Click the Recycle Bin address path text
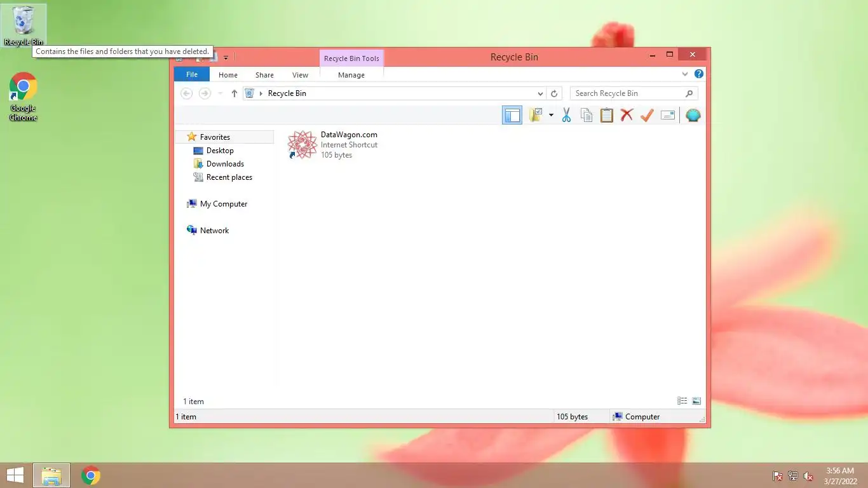868x488 pixels. [287, 93]
